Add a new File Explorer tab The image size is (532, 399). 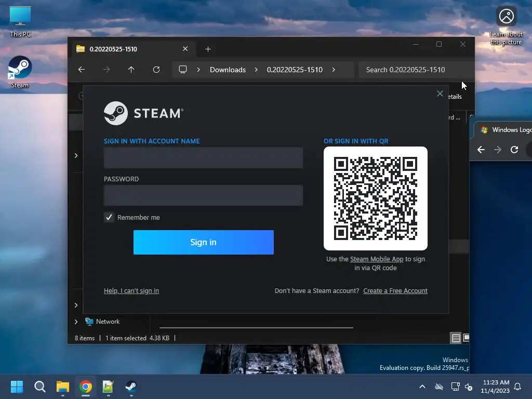pyautogui.click(x=208, y=49)
